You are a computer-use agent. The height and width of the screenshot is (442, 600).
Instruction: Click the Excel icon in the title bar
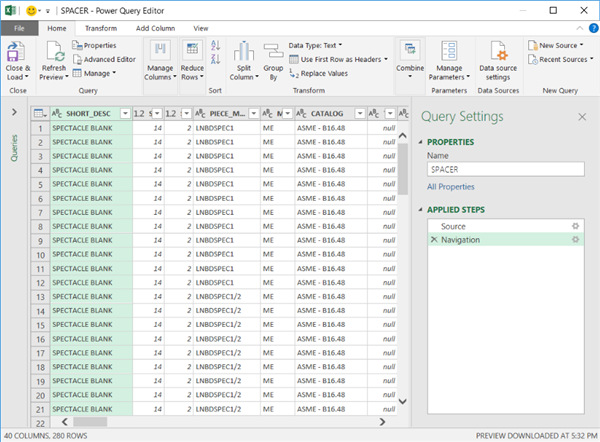coord(10,11)
